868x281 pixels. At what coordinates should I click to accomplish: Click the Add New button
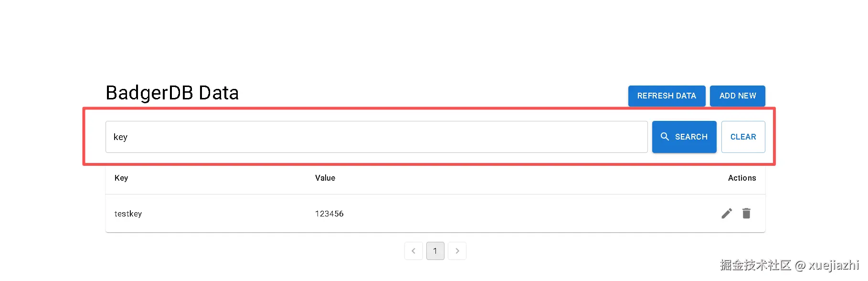coord(737,96)
